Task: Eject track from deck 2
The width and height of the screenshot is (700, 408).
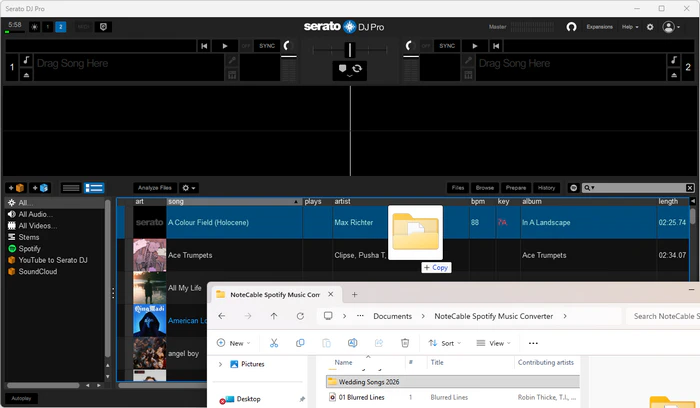Action: coord(674,75)
